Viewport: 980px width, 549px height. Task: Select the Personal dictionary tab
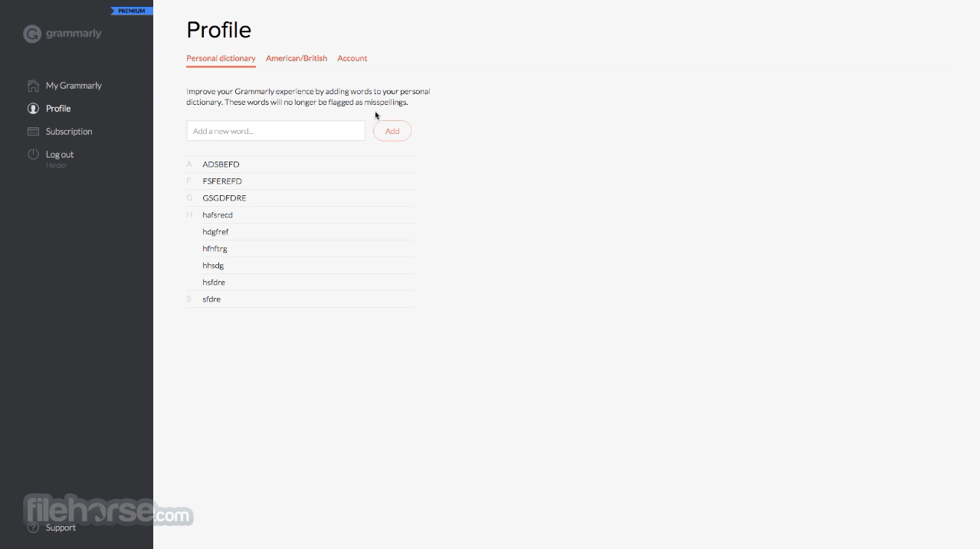[x=221, y=58]
